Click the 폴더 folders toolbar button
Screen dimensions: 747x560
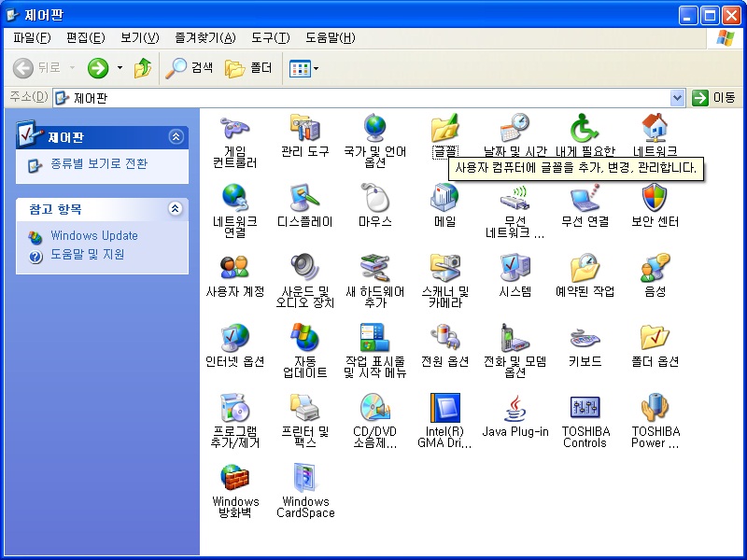point(248,68)
